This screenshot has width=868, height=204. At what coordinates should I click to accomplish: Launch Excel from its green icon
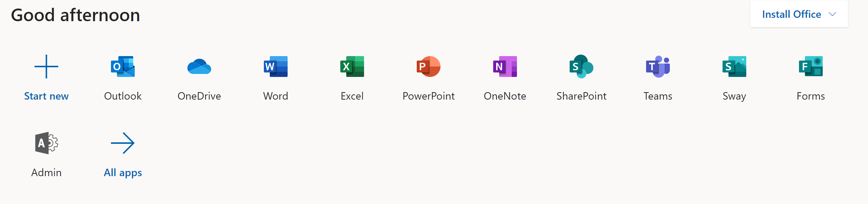click(352, 67)
